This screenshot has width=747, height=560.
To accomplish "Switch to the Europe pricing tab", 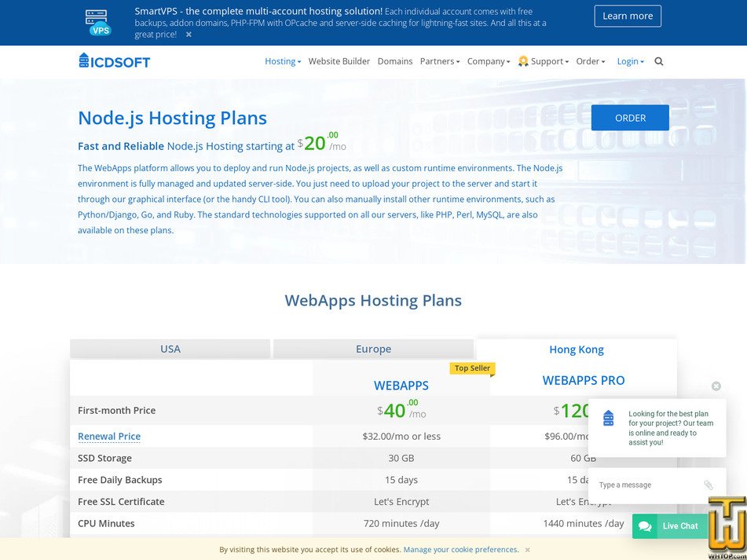I will [373, 349].
